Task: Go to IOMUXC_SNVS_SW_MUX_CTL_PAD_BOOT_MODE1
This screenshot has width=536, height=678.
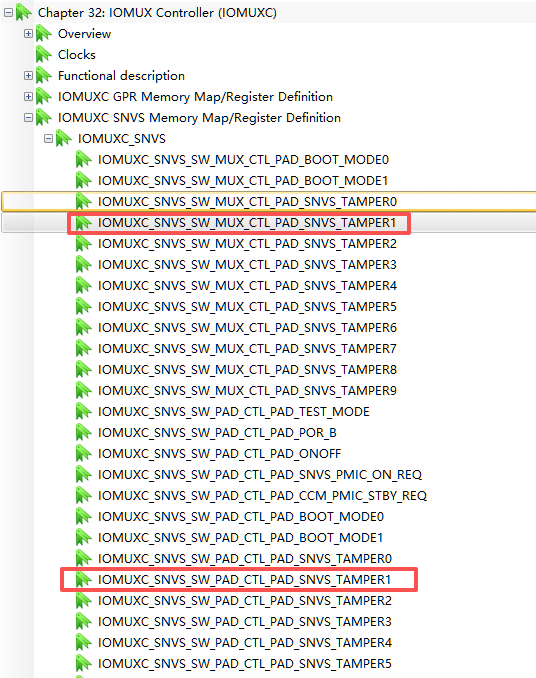Action: (x=243, y=181)
